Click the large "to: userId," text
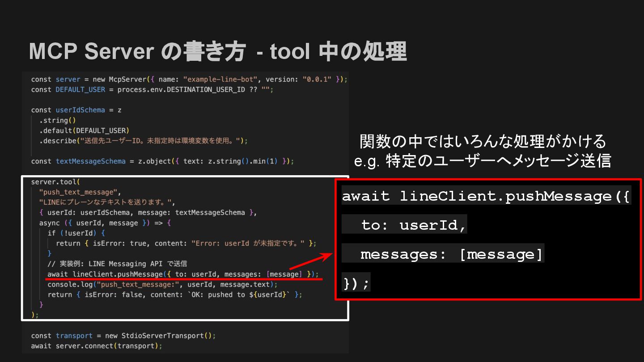This screenshot has height=362, width=644. click(414, 225)
